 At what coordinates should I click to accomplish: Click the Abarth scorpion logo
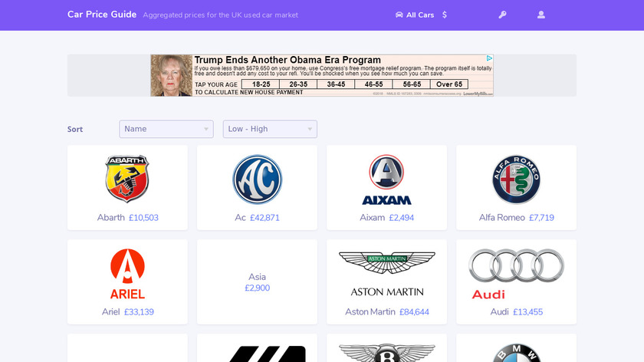pos(127,179)
